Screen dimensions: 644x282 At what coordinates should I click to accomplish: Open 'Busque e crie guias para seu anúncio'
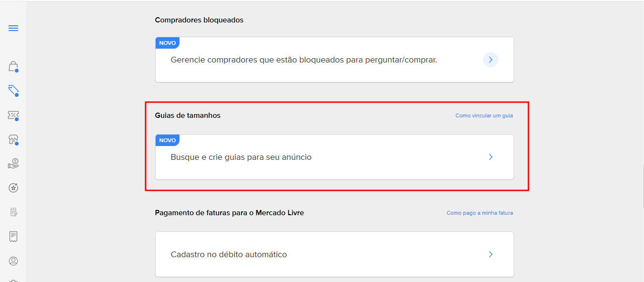coord(241,157)
